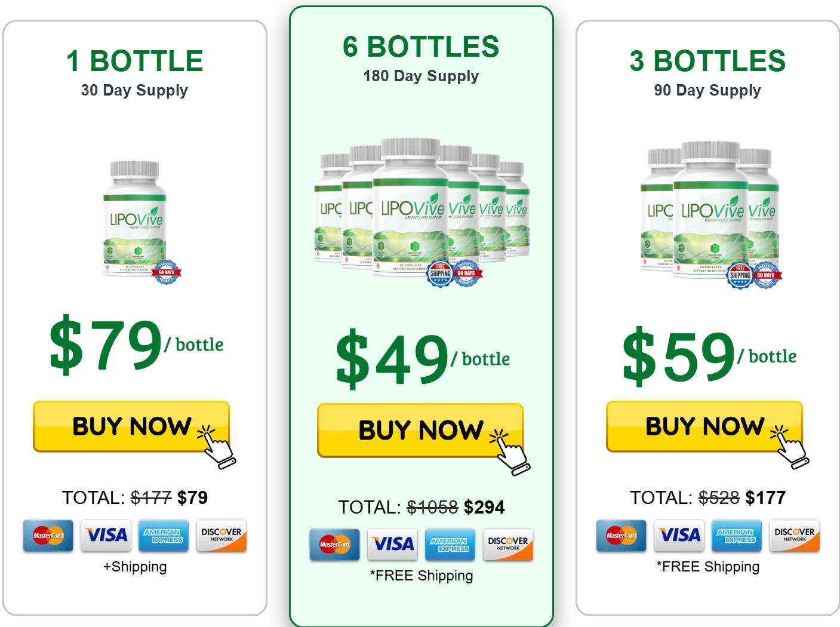Screen dimensions: 840x627
Task: Click MasterCard icon under 3 Bottles plan
Action: click(x=621, y=535)
